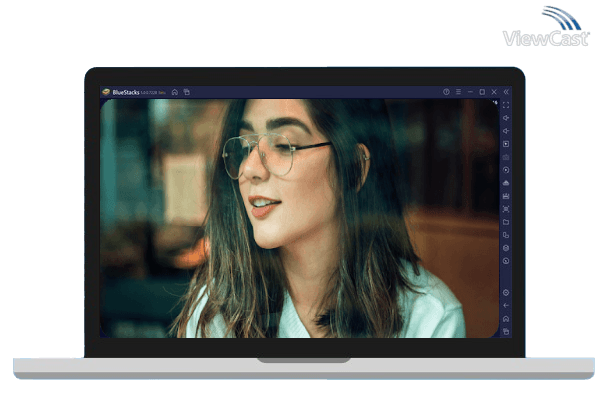
Task: Click the Android back arrow in the sidebar
Action: [x=506, y=305]
